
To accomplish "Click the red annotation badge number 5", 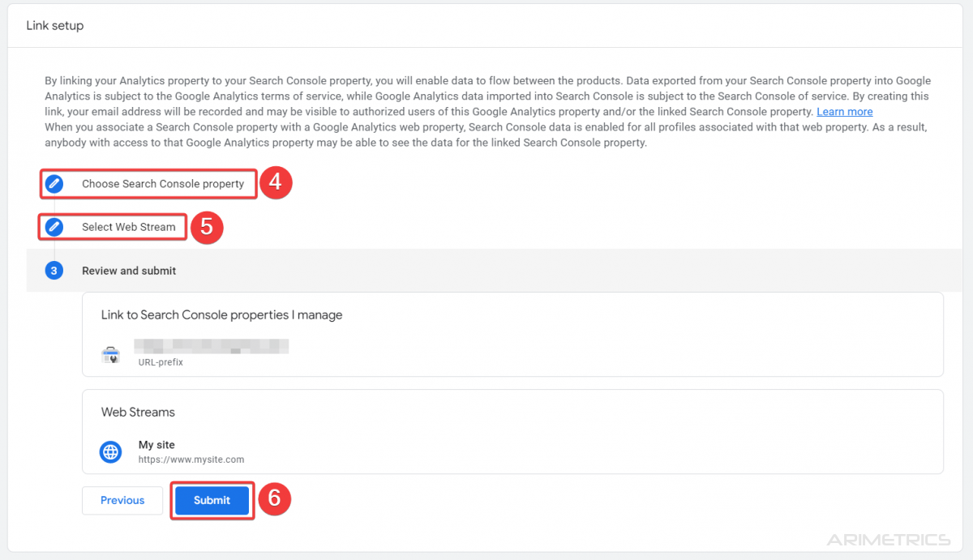I will (206, 227).
